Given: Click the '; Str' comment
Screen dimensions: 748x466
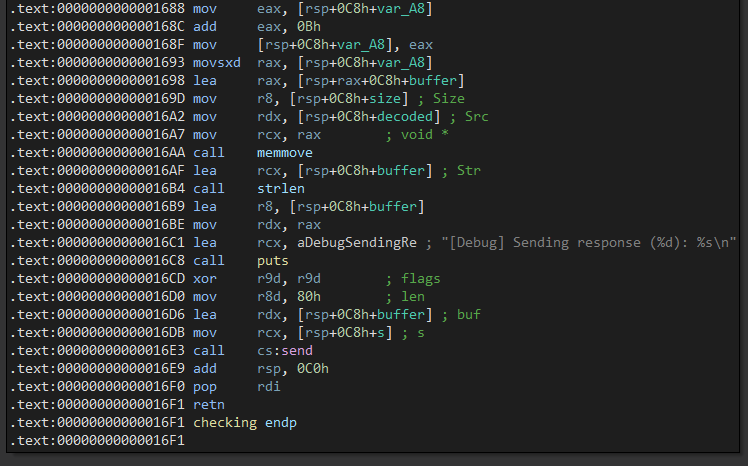Looking at the screenshot, I should (461, 171).
